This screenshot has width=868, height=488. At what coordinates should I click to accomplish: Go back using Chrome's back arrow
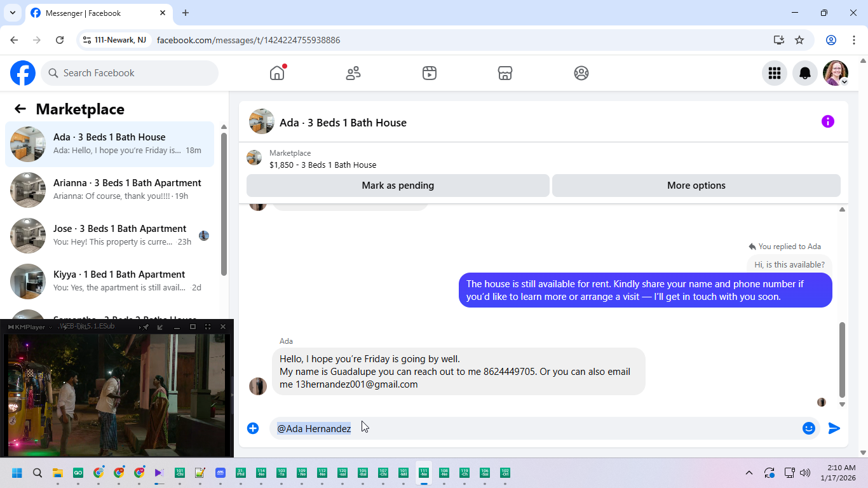[14, 40]
